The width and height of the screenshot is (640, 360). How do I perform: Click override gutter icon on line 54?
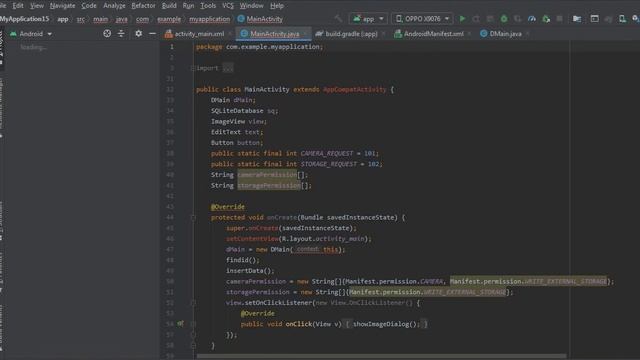(x=180, y=324)
